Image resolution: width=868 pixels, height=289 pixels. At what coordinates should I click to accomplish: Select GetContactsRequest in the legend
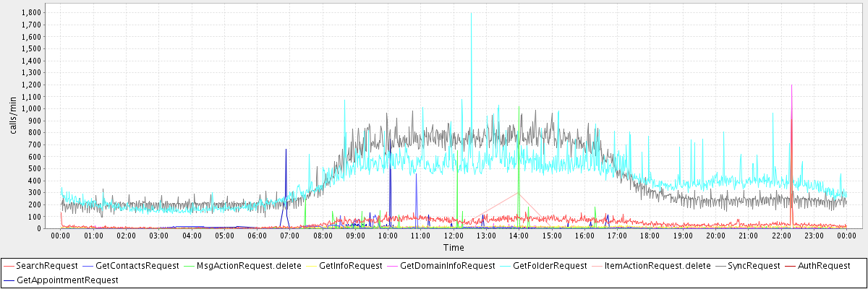137,266
